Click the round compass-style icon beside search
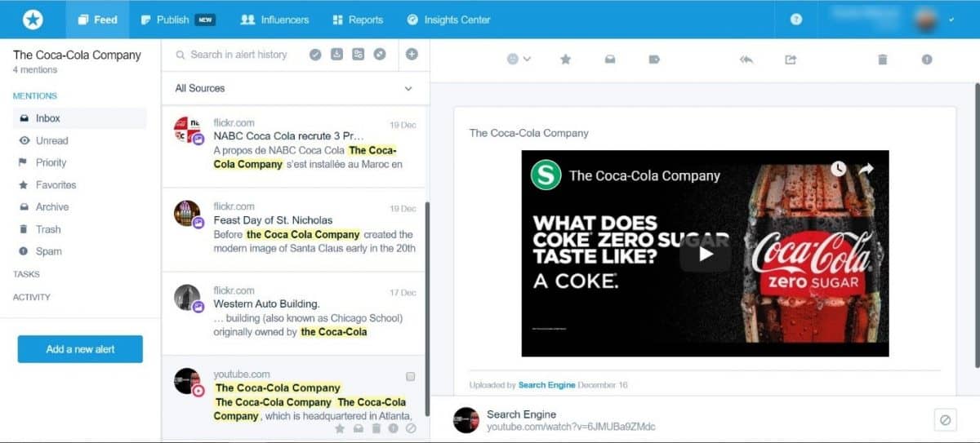This screenshot has width=980, height=443. 380,55
